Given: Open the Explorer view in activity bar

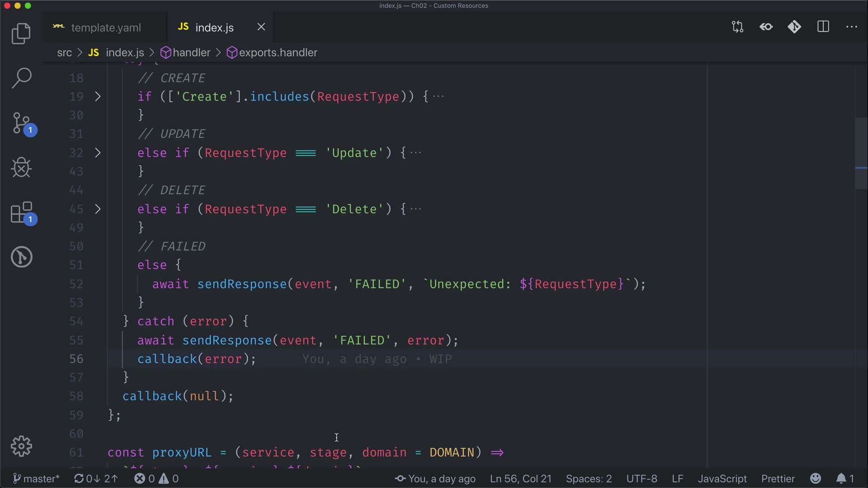Looking at the screenshot, I should tap(21, 33).
